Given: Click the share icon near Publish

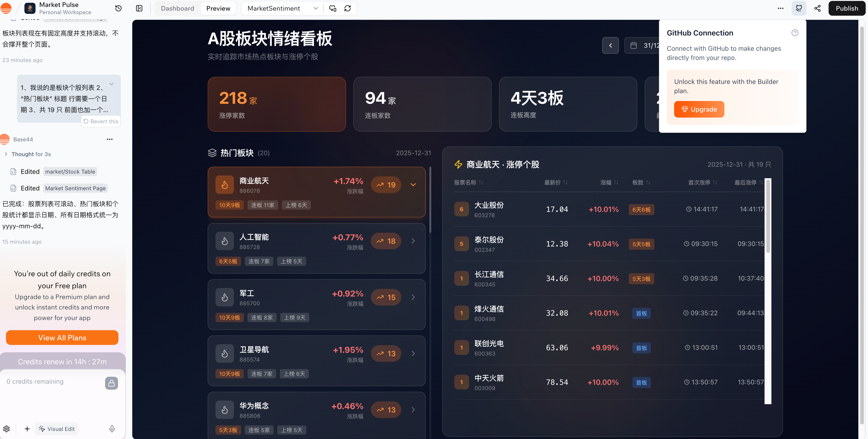Looking at the screenshot, I should click(x=818, y=9).
